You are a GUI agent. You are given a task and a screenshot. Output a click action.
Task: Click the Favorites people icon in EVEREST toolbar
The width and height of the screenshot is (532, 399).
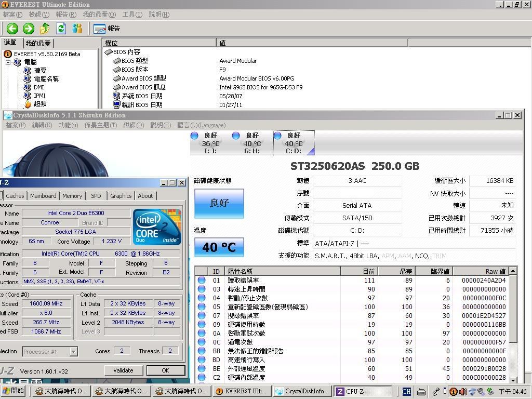[x=77, y=29]
